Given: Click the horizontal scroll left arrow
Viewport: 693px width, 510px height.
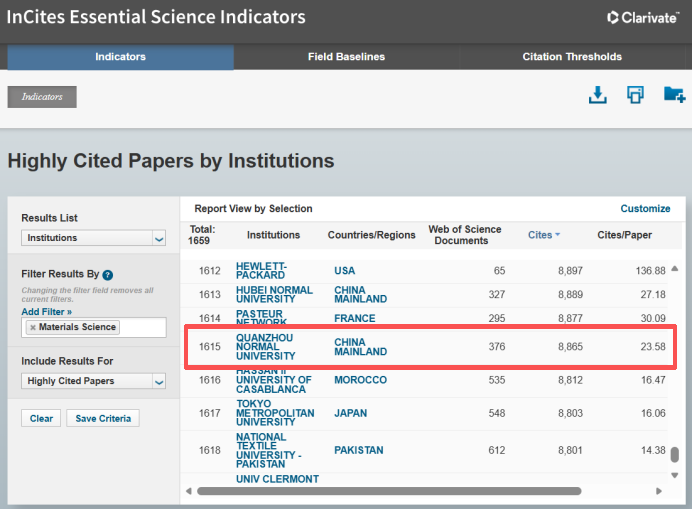Looking at the screenshot, I should pos(189,491).
